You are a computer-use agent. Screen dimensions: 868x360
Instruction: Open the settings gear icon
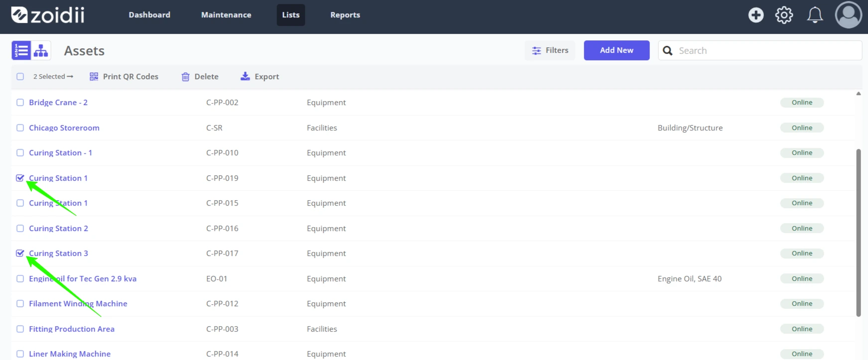[784, 15]
